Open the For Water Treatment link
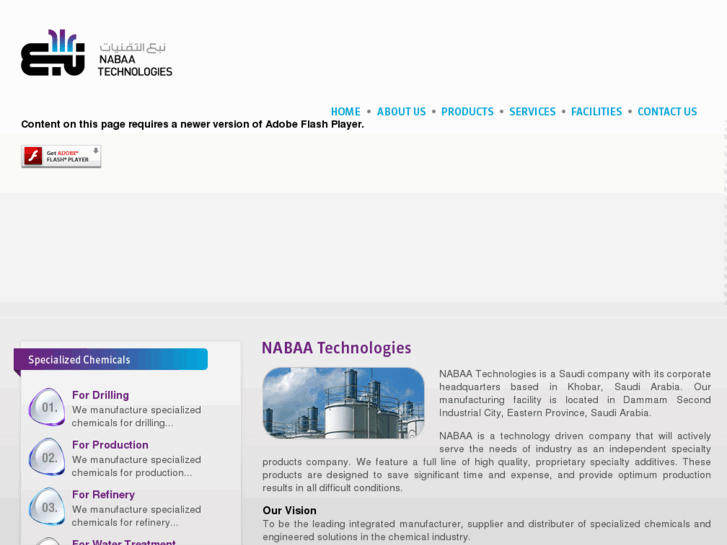727x545 pixels. (124, 542)
